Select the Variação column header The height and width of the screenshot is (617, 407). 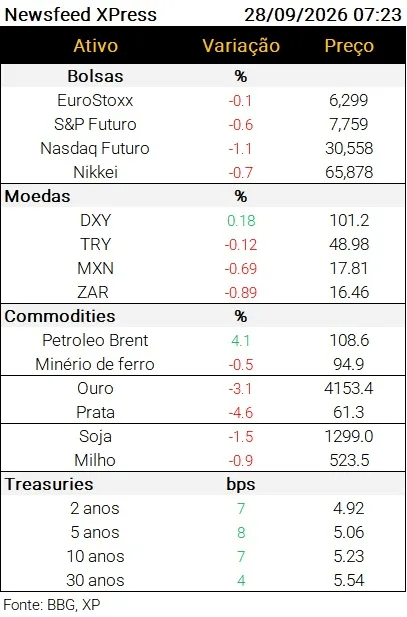point(241,46)
